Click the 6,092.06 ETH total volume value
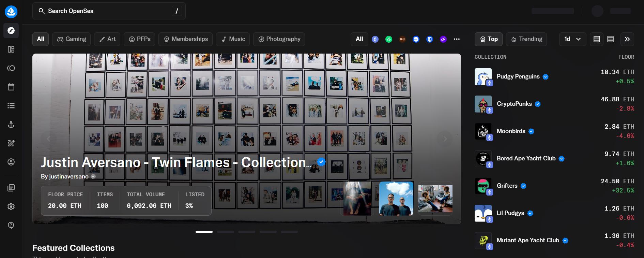The height and width of the screenshot is (258, 644). pos(149,206)
